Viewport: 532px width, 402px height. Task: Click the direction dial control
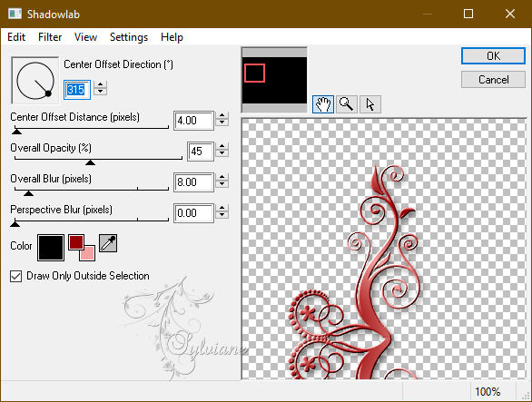point(35,81)
